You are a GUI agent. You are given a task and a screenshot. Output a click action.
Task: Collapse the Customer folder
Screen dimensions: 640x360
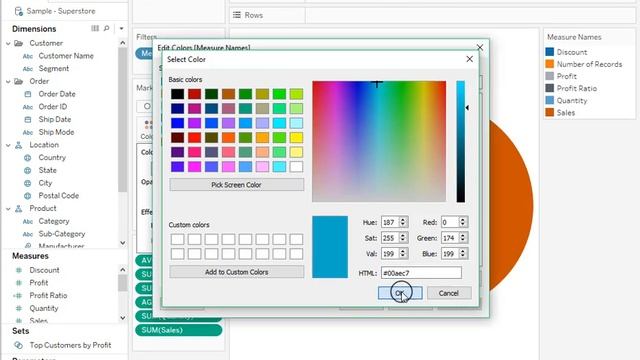8,43
